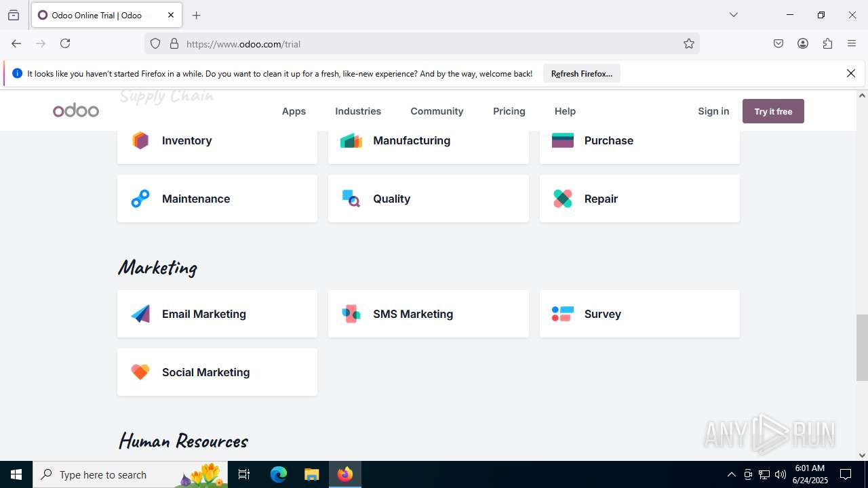868x488 pixels.
Task: Open the Firefox account icon
Action: coord(803,43)
